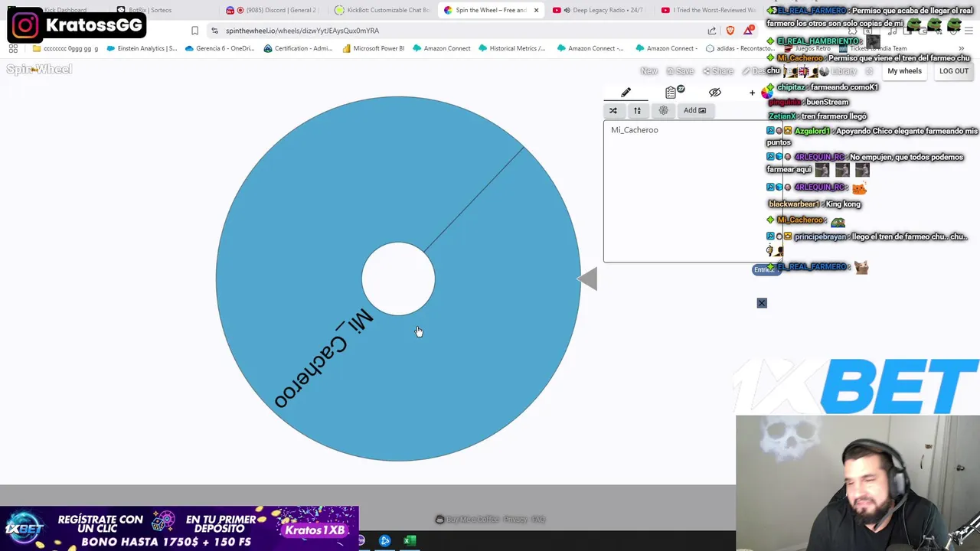The height and width of the screenshot is (551, 980).
Task: Toggle fullscreen mode icon
Action: [x=869, y=71]
